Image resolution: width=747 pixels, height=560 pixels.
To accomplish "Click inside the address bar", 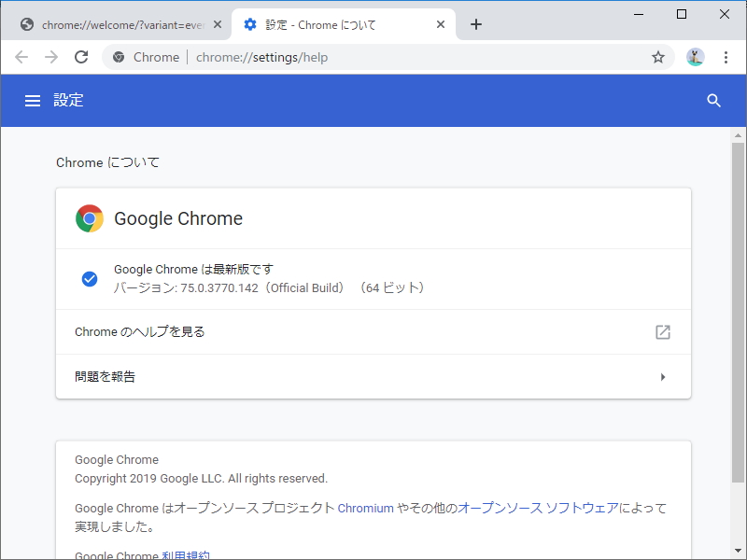I will (327, 57).
